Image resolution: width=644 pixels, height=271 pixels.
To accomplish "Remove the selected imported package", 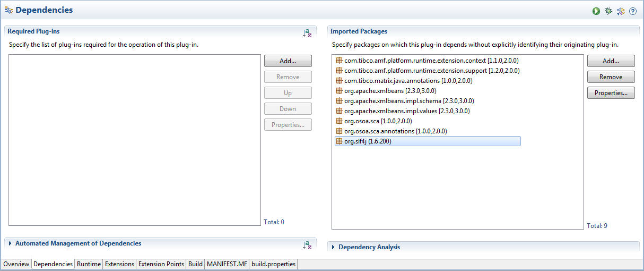I will click(611, 77).
